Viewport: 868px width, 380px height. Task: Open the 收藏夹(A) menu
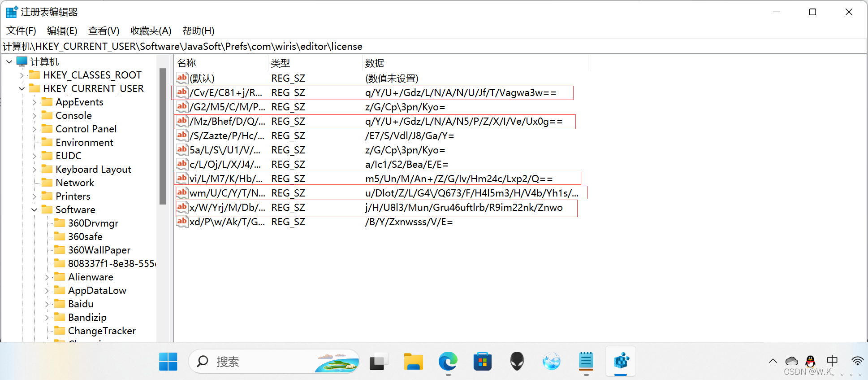pos(151,31)
